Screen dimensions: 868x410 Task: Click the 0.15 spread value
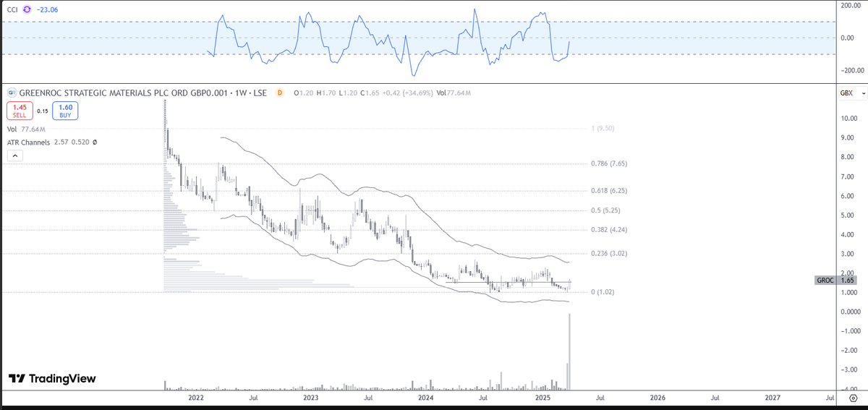point(42,111)
